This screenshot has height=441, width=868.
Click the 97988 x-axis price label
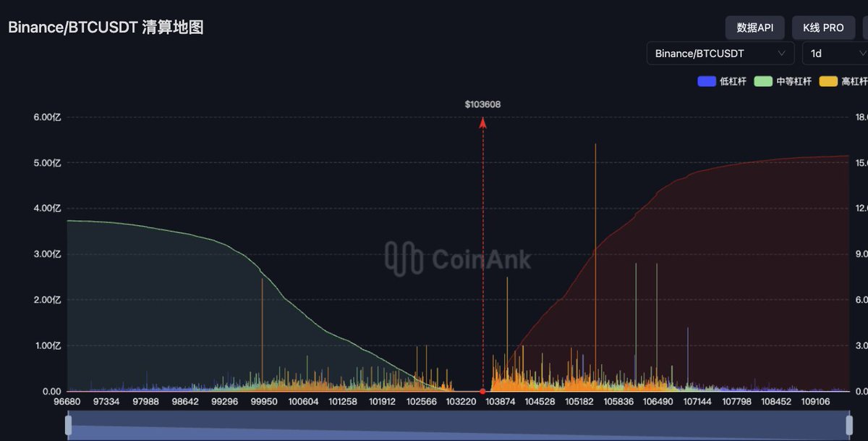point(146,402)
